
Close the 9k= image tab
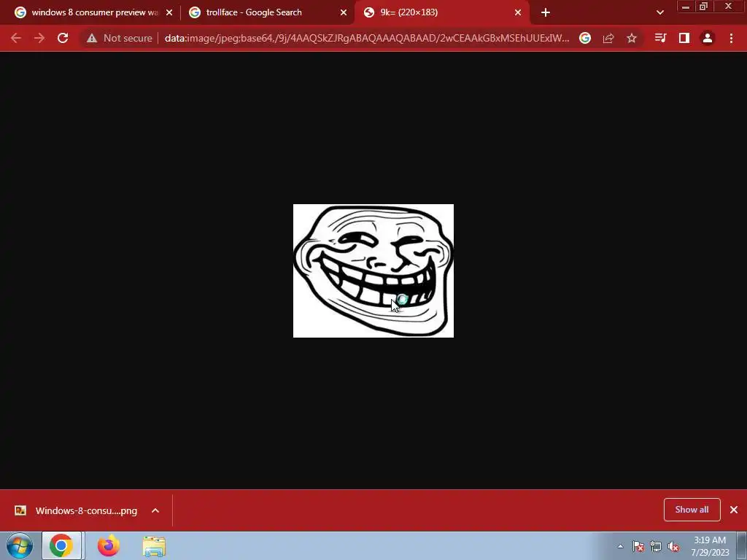click(518, 13)
